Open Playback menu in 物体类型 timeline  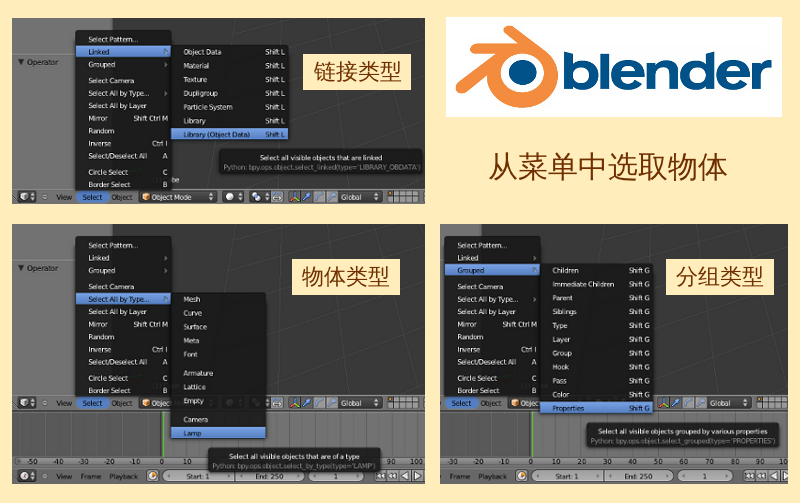point(123,476)
